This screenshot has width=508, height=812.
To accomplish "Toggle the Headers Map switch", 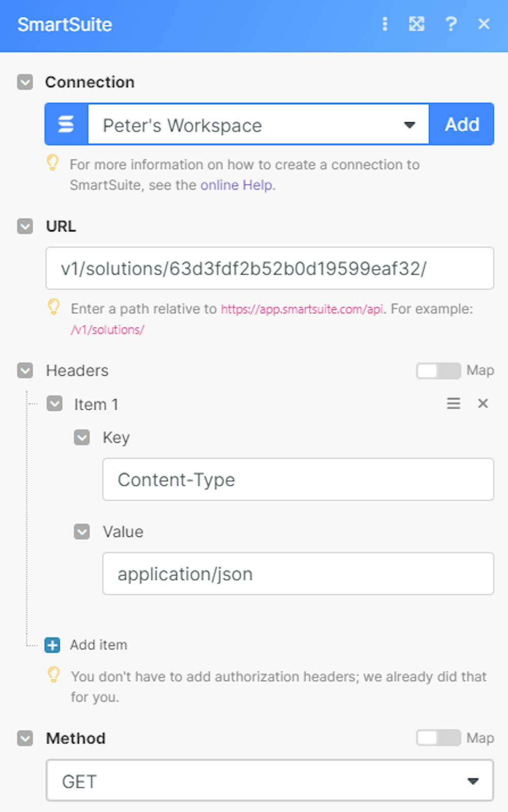I will 438,371.
